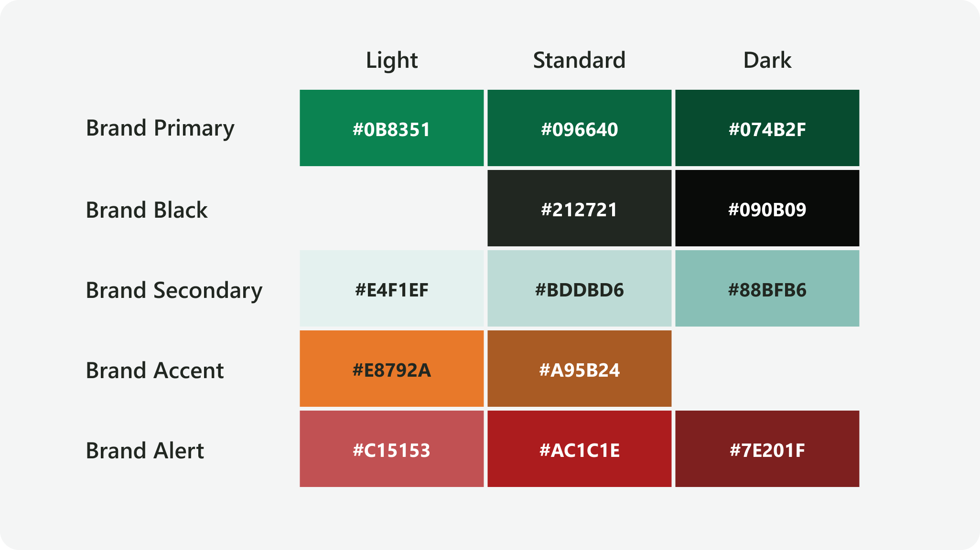Select the #88BFB6 dark secondary swatch

(767, 288)
